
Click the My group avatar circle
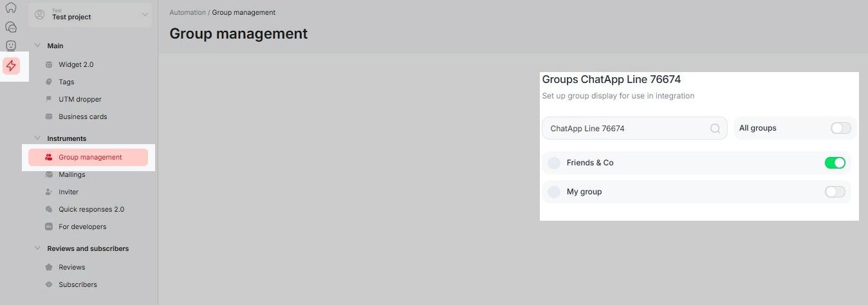(554, 192)
